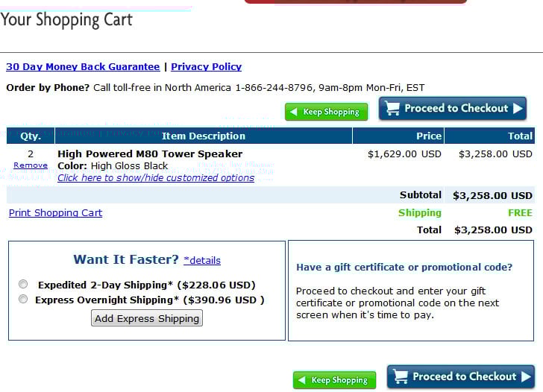Click the bottom Keep Shopping button

334,380
